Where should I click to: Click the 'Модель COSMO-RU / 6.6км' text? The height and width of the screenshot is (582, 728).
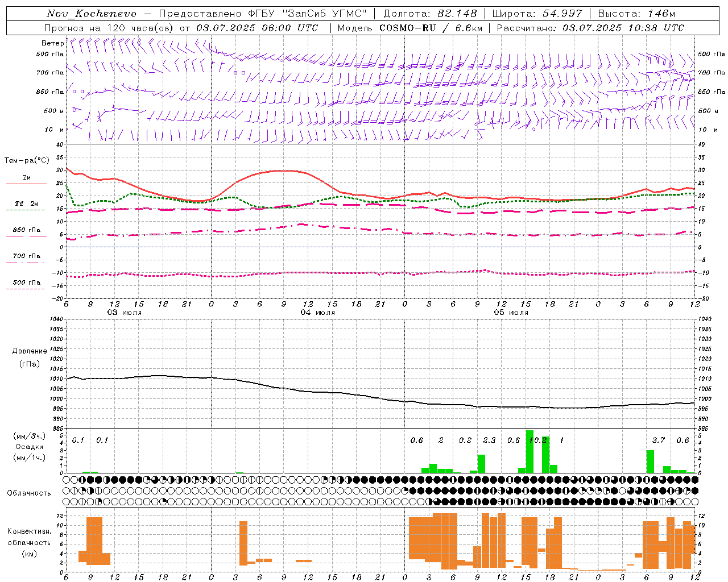pyautogui.click(x=410, y=28)
